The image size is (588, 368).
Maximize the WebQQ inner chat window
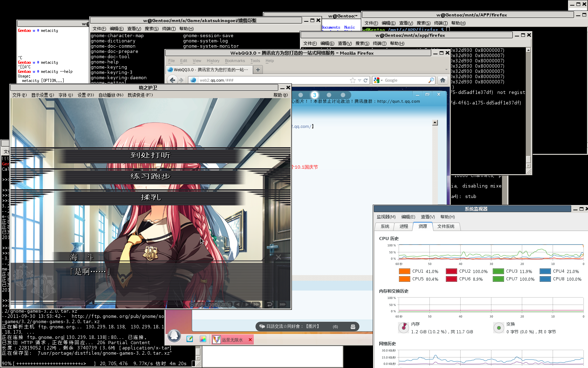(427, 94)
